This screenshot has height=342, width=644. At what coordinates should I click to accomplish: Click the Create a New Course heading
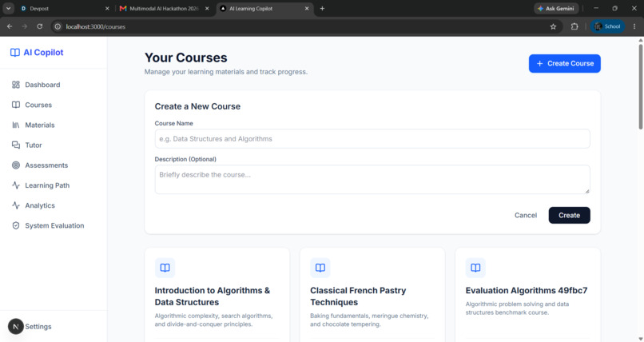197,106
